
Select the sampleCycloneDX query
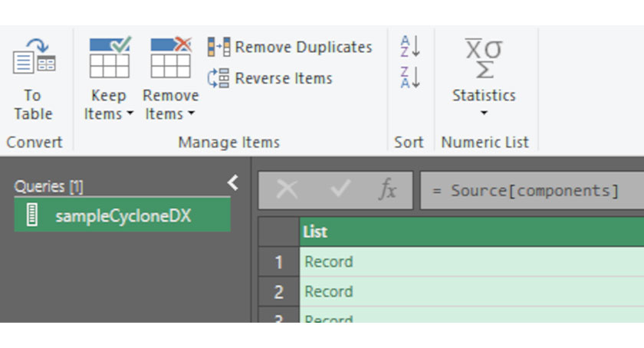pos(123,216)
